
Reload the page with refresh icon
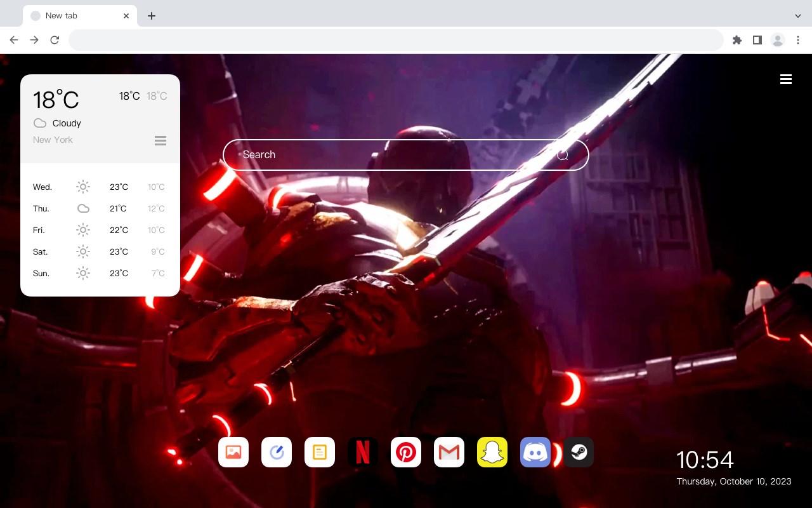(55, 40)
